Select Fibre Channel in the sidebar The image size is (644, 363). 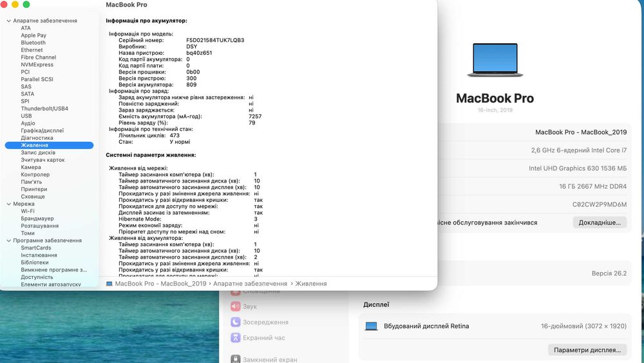(39, 57)
